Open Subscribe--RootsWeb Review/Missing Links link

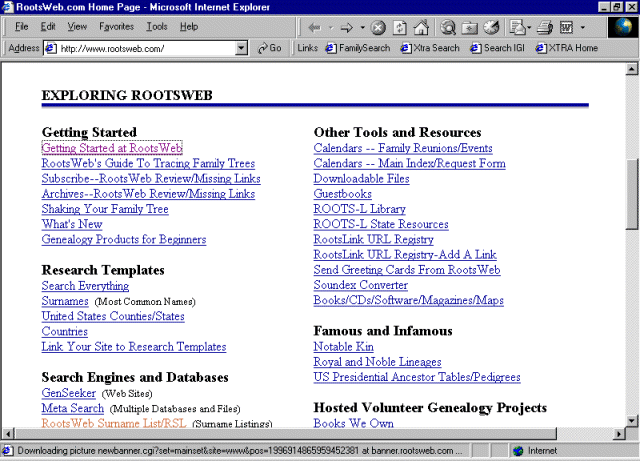pos(151,178)
